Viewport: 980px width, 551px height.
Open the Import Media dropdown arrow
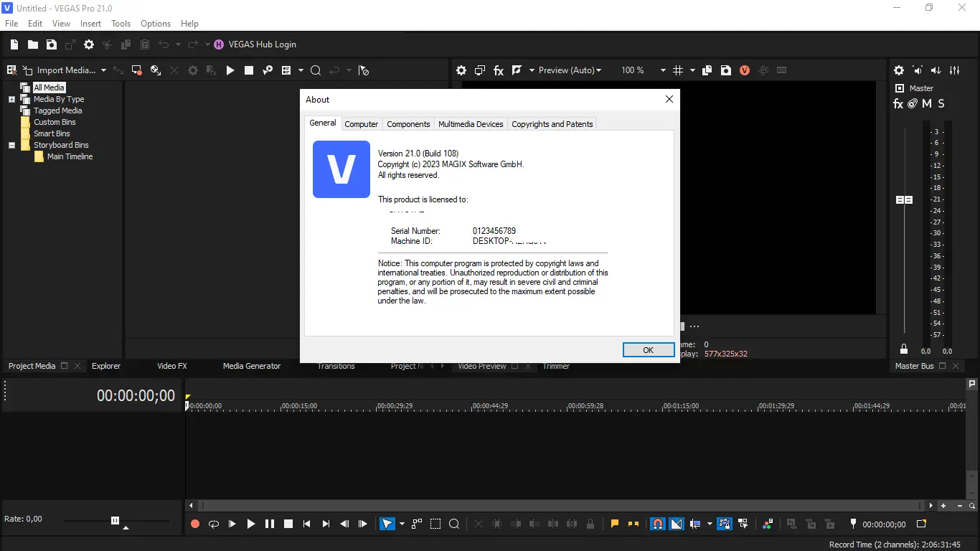pos(103,70)
